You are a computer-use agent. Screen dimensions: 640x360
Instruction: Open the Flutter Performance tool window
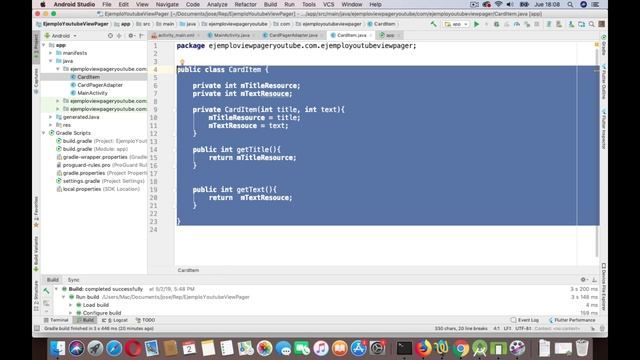click(571, 320)
